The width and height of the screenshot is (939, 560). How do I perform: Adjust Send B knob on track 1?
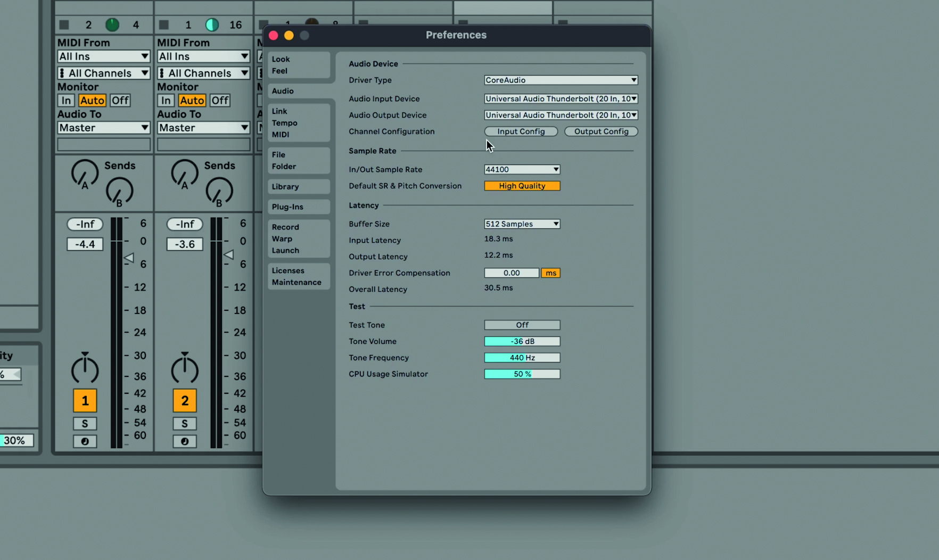click(x=119, y=192)
